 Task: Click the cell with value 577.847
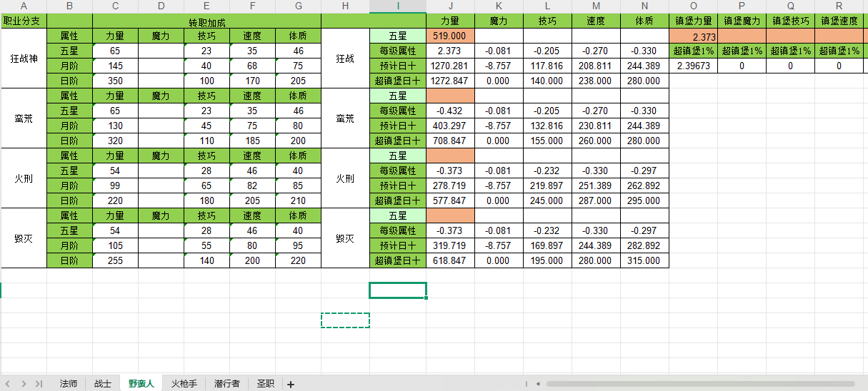[x=450, y=200]
